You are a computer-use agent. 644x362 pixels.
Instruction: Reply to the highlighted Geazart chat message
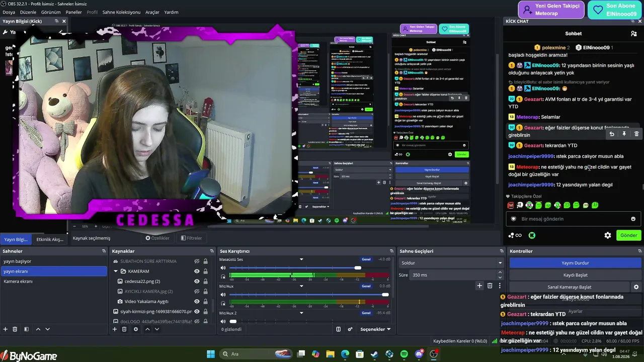pyautogui.click(x=612, y=134)
